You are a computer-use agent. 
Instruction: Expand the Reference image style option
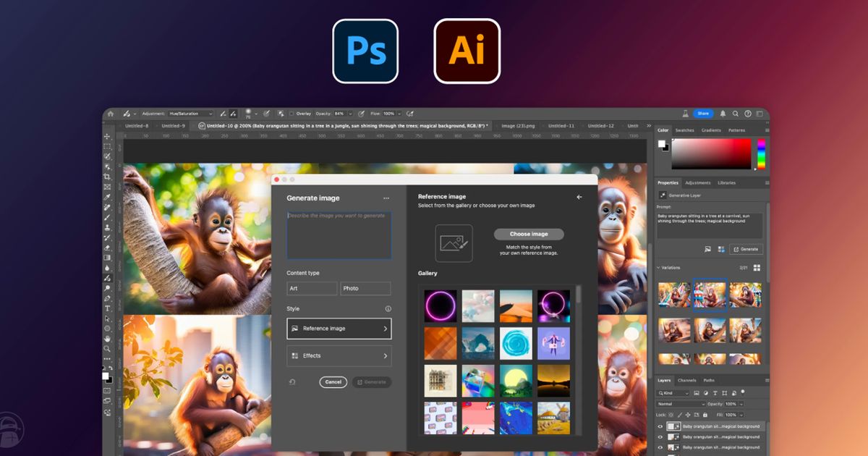click(x=339, y=328)
